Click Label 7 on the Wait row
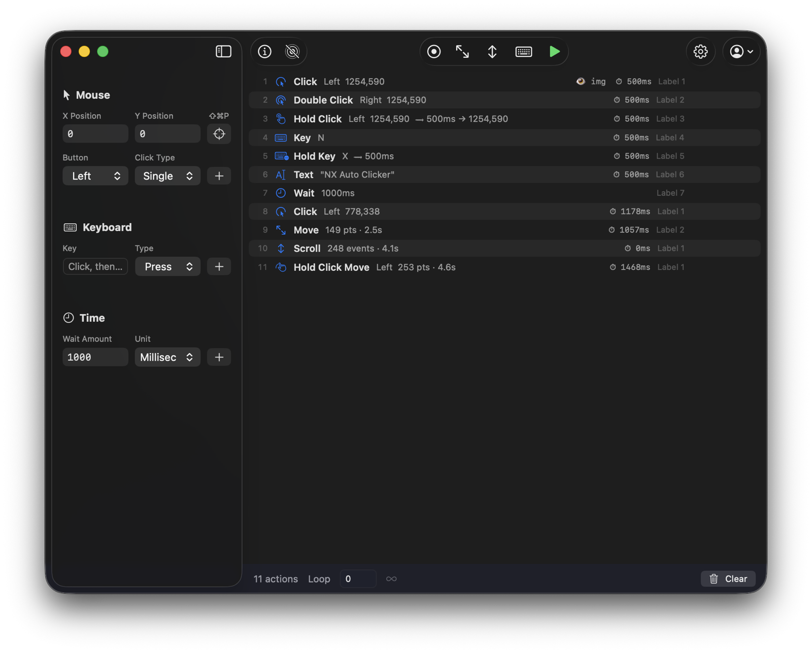812x653 pixels. (670, 193)
